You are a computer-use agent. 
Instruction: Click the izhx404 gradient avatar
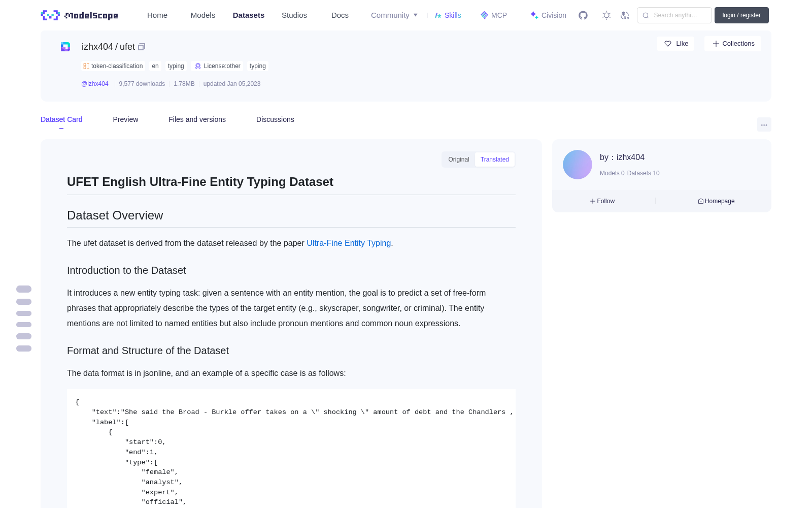coord(578,165)
